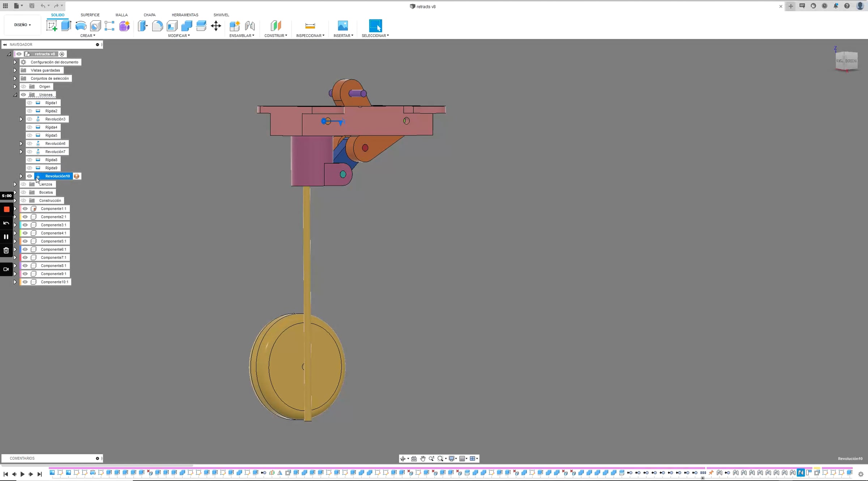Screen dimensions: 868x481
Task: Toggle visibility of Revolución10 joint
Action: coord(30,176)
